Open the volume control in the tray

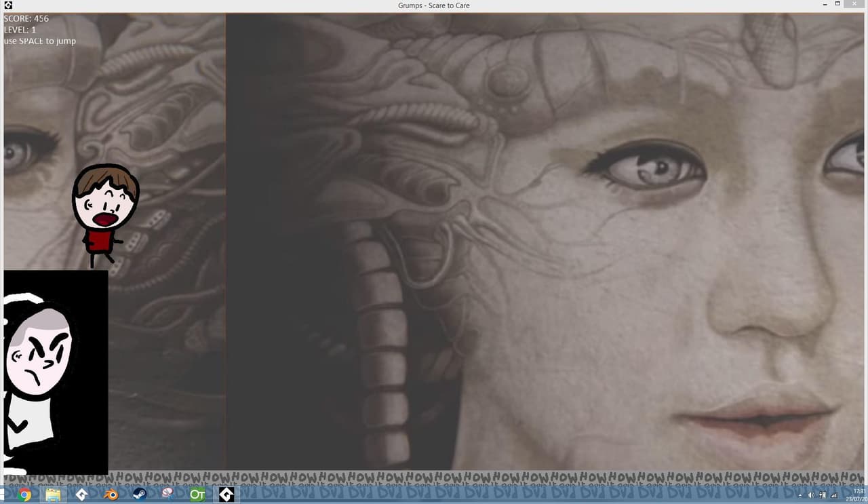(x=811, y=495)
